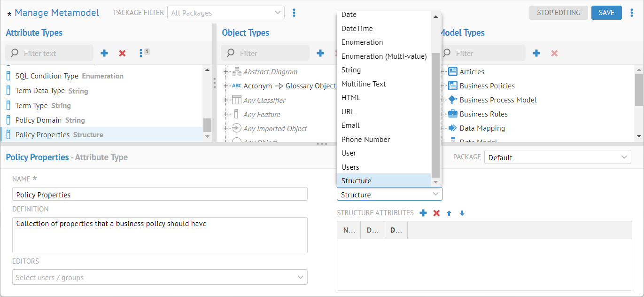The height and width of the screenshot is (297, 644).
Task: Click the Name input field
Action: [x=160, y=195]
